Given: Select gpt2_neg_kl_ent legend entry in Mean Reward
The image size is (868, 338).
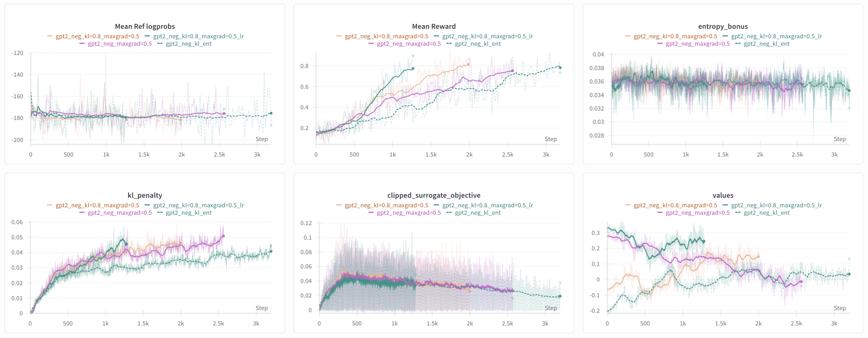Looking at the screenshot, I should [477, 44].
